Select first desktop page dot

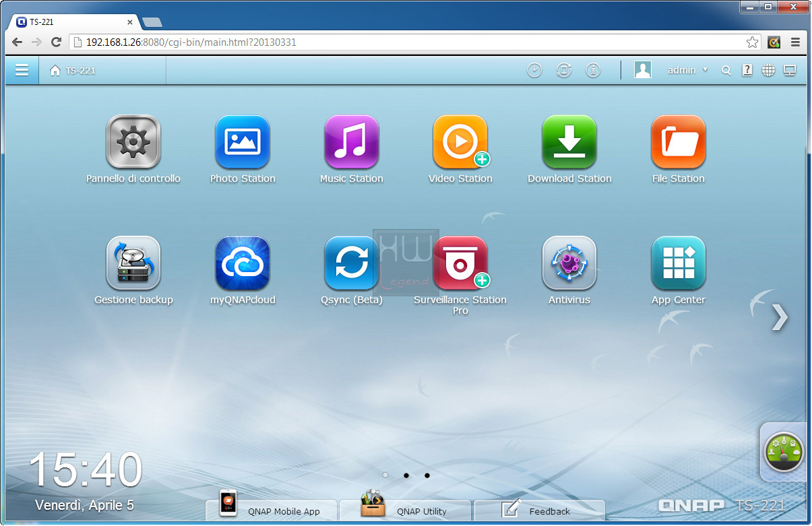[385, 475]
